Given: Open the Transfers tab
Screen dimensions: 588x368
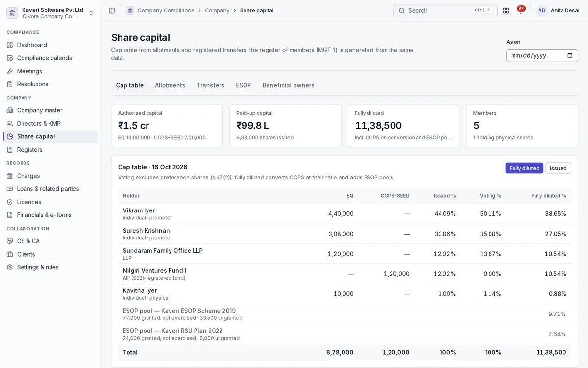Looking at the screenshot, I should click(x=211, y=85).
